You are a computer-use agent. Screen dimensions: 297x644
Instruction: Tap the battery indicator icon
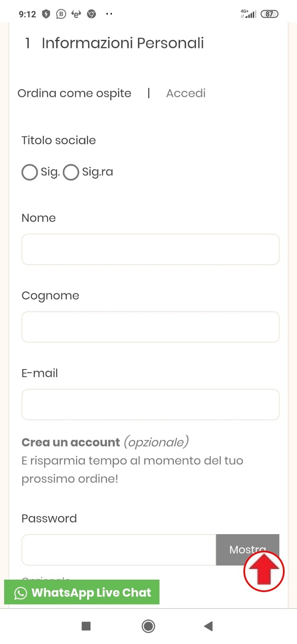click(x=269, y=14)
